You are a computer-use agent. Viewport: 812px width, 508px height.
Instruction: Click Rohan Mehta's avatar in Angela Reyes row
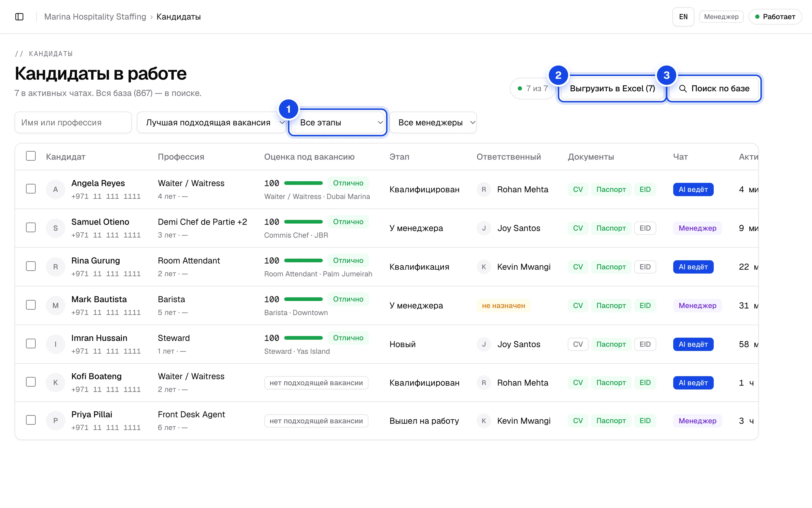click(484, 190)
